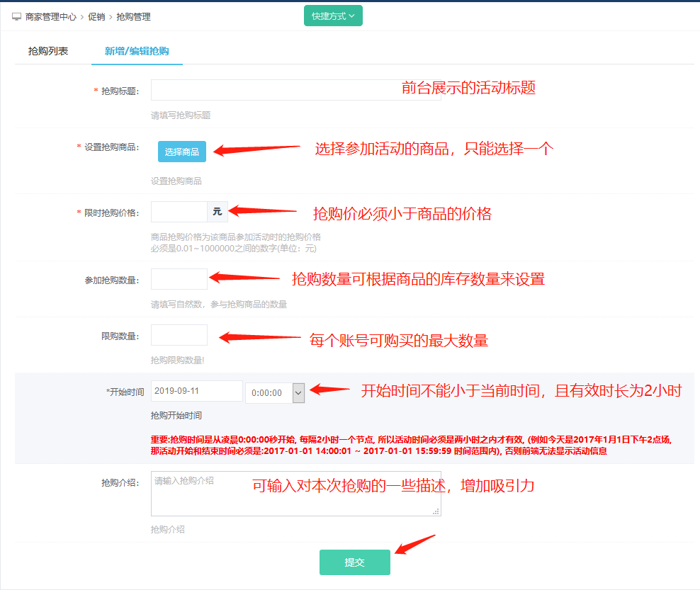Click the 开始时间 field label

click(125, 392)
